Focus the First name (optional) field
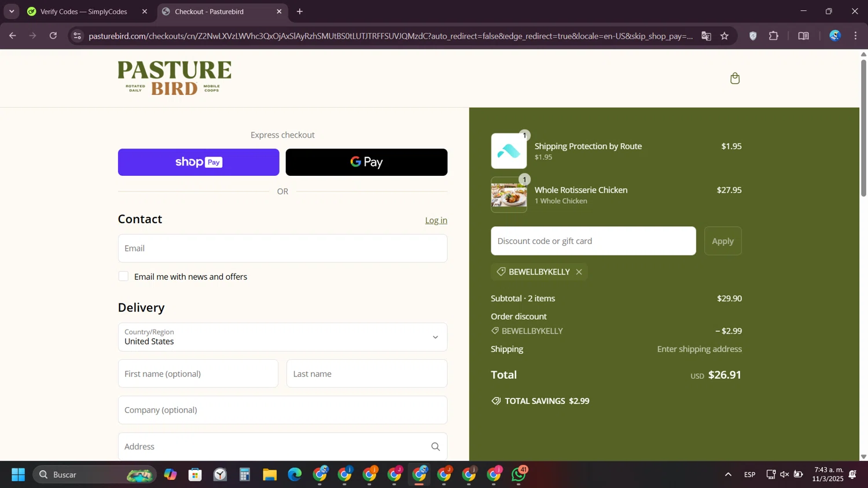 [198, 374]
